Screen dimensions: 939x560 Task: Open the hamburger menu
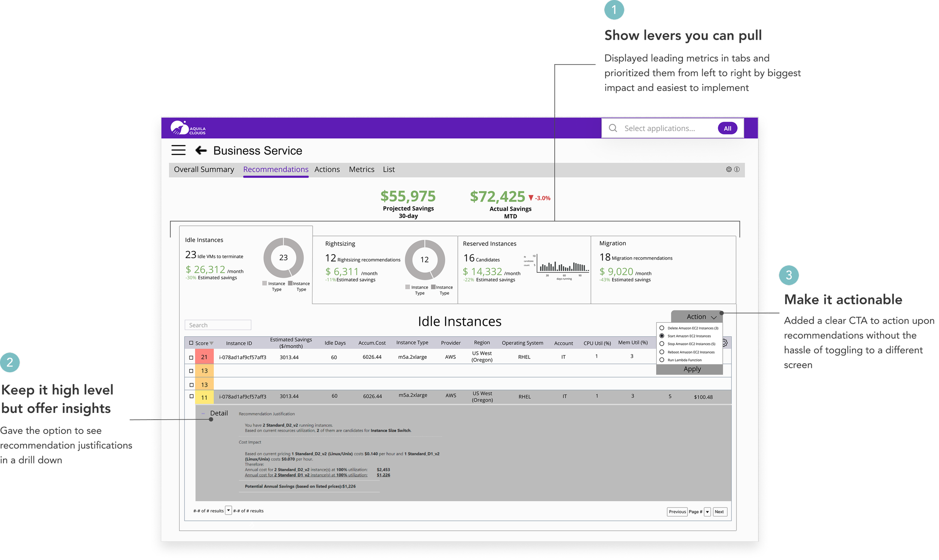178,150
